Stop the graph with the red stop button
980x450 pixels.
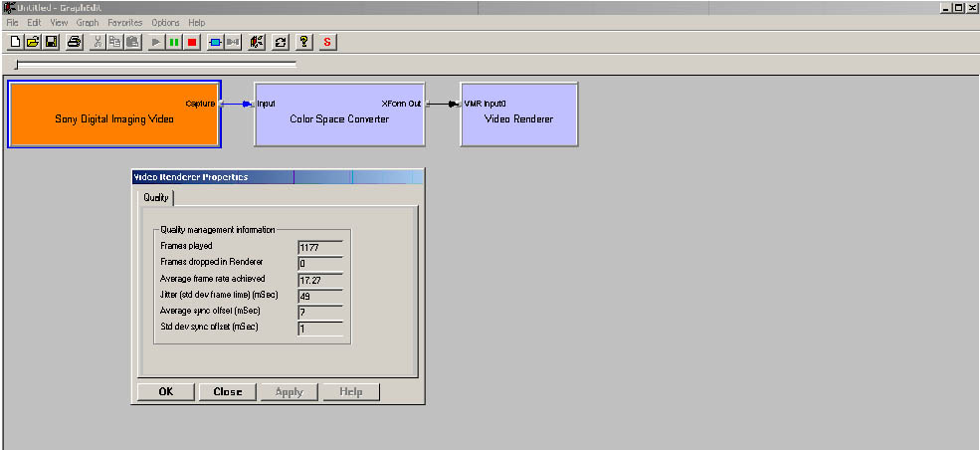tap(190, 42)
